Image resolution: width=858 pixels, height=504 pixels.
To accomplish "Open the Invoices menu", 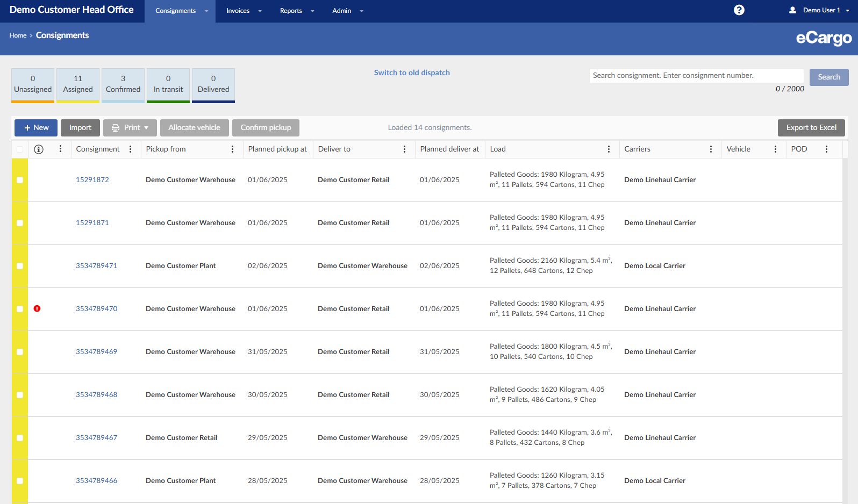I will 244,11.
